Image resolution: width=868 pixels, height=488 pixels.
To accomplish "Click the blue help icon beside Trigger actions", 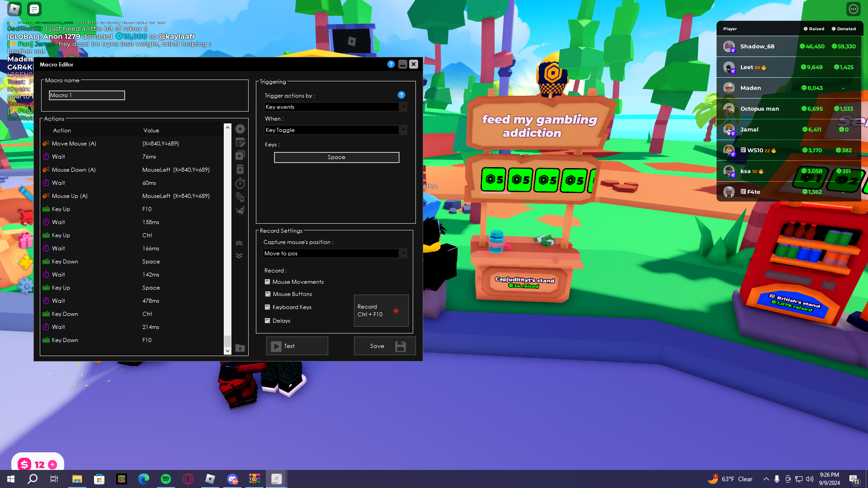I will [401, 95].
